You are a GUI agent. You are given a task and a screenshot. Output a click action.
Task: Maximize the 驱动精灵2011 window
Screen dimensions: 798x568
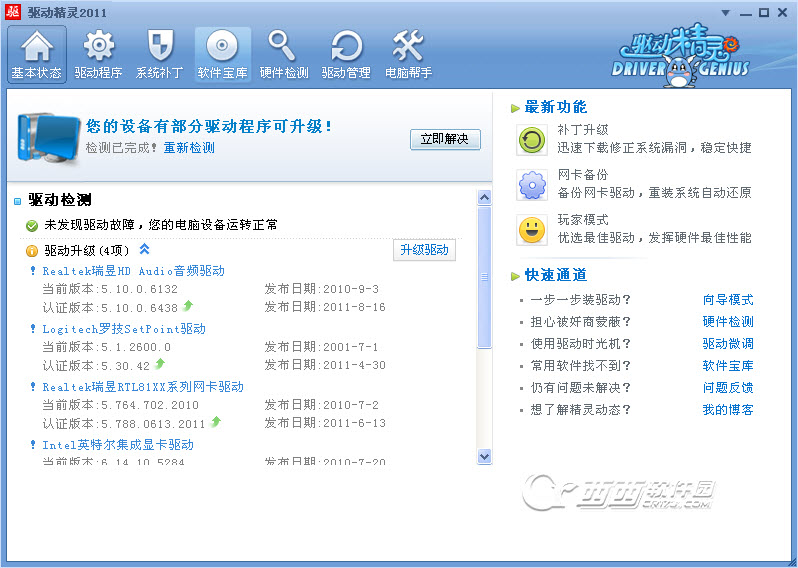click(764, 13)
